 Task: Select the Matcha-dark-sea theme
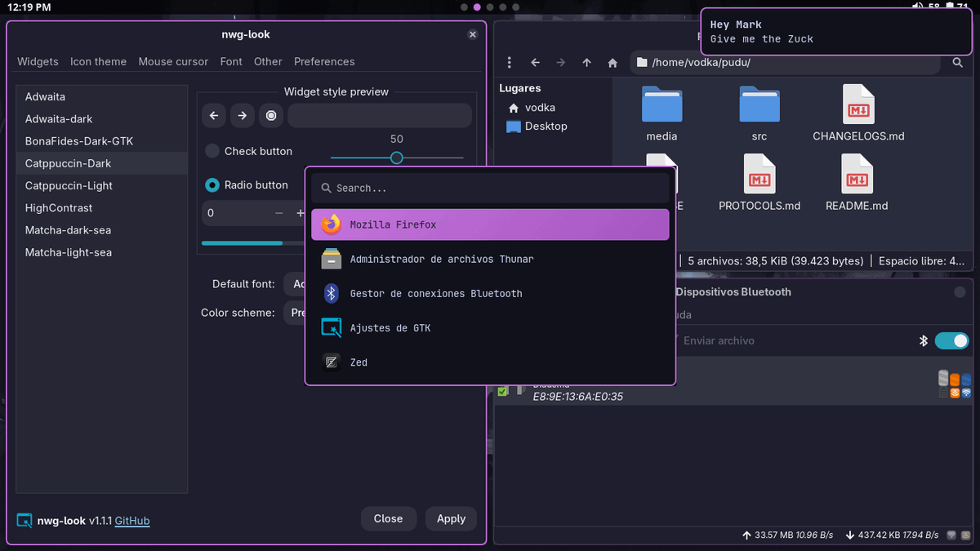click(x=102, y=230)
